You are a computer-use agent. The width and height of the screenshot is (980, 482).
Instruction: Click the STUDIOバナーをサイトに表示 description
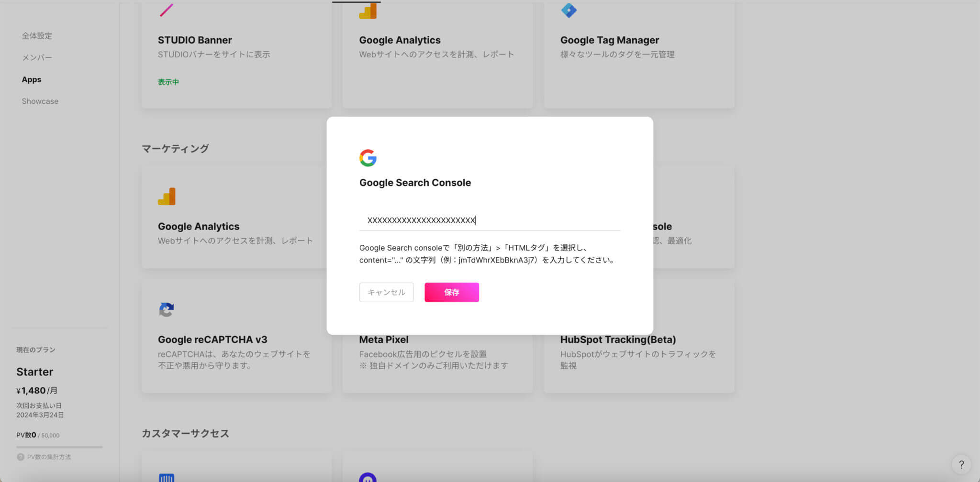coord(214,55)
